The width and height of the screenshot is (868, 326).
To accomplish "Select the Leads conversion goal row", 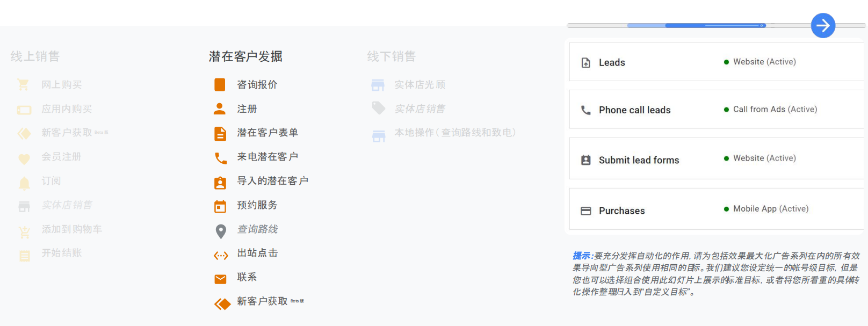I will point(715,62).
